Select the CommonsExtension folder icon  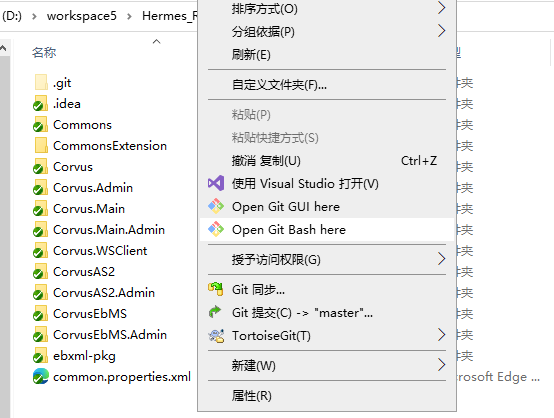(x=41, y=146)
